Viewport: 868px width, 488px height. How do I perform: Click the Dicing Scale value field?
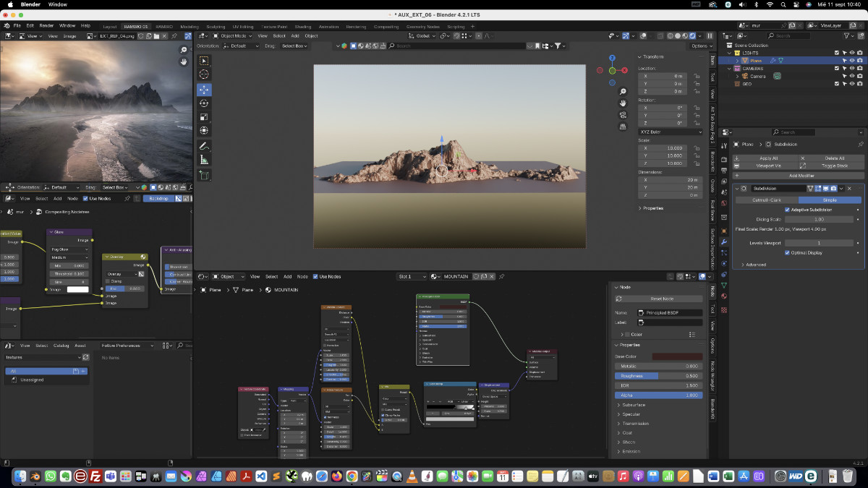[819, 219]
